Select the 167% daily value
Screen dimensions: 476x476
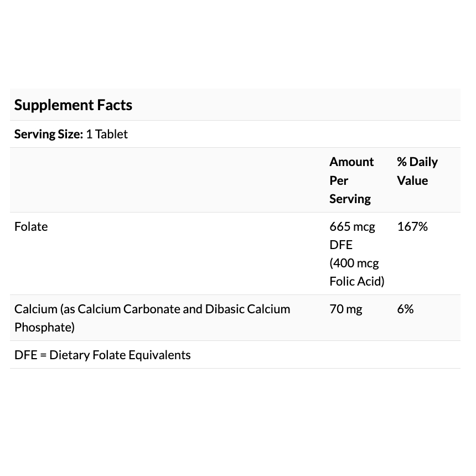(412, 226)
